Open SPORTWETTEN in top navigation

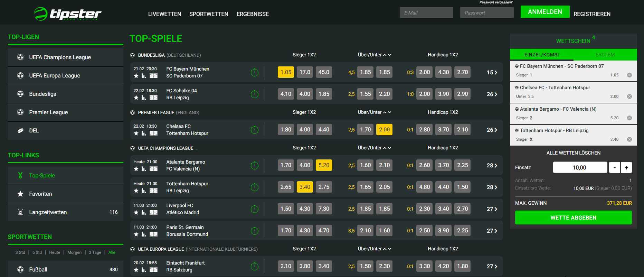click(x=209, y=14)
